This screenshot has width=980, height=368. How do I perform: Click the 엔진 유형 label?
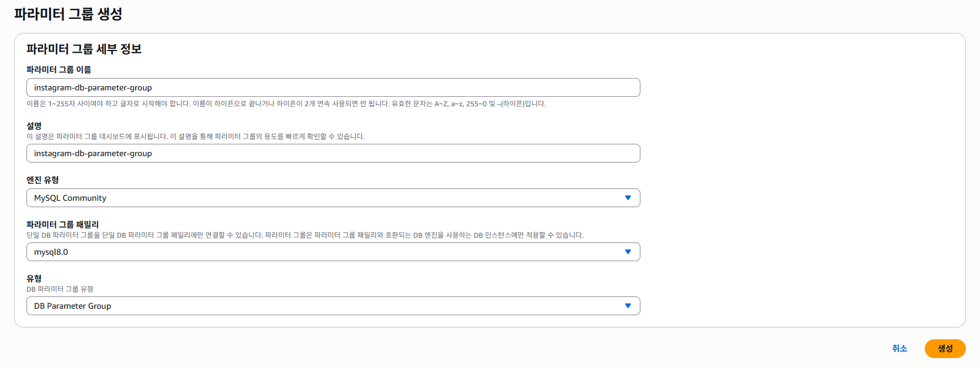point(42,180)
